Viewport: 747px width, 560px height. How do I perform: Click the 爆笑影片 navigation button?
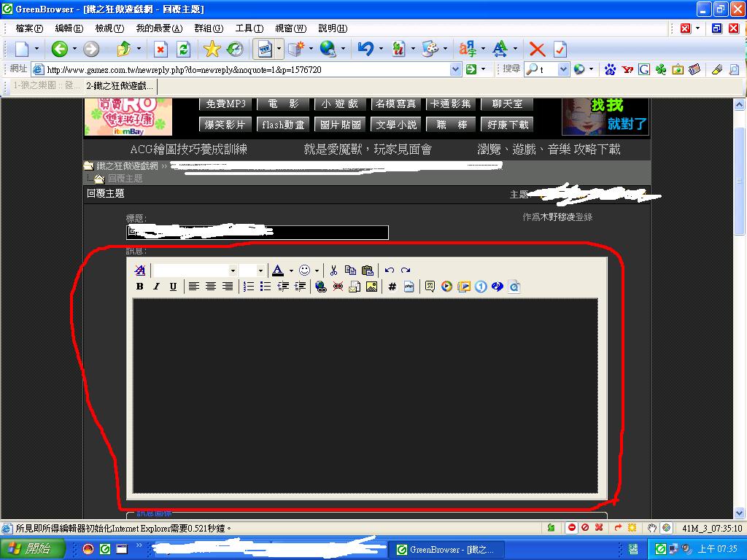click(x=225, y=125)
